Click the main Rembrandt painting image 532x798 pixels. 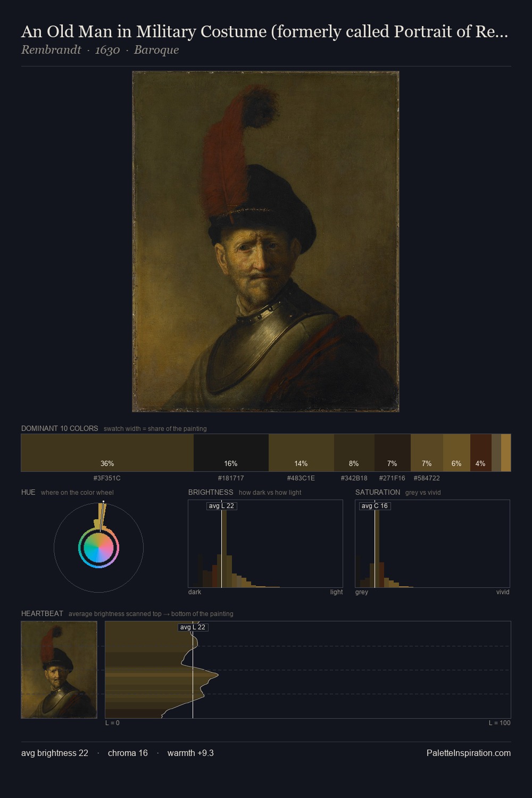coord(265,242)
